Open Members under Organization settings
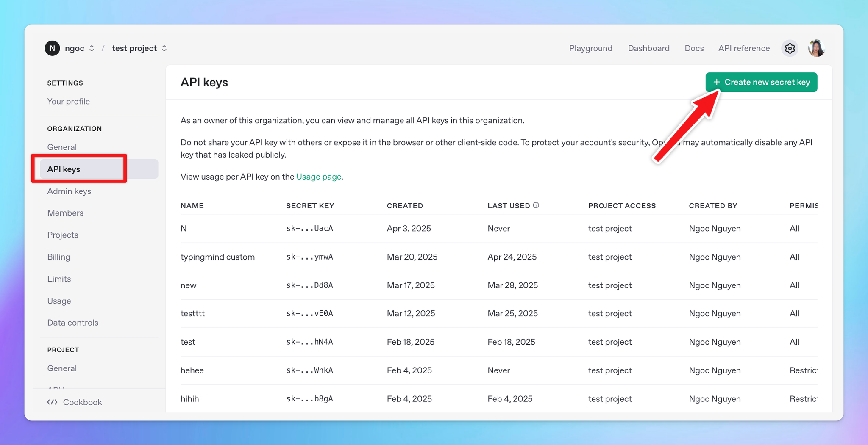The height and width of the screenshot is (445, 868). (65, 213)
